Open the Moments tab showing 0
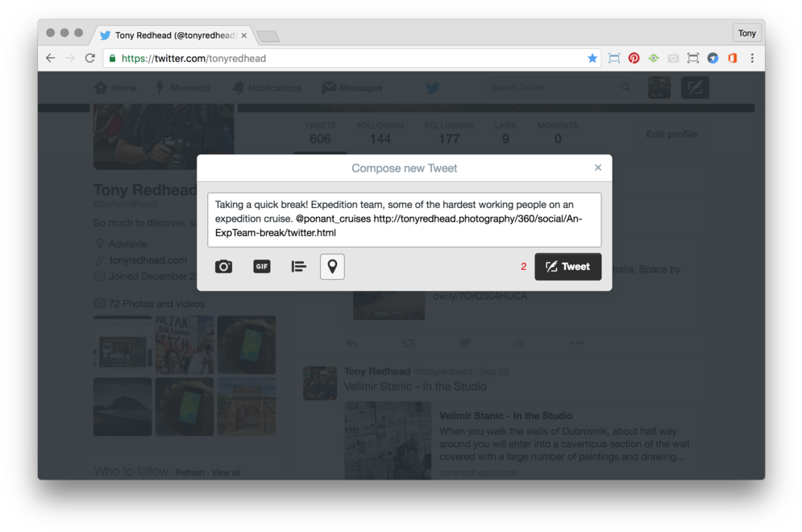Screen dimensions: 802x532 point(558,134)
